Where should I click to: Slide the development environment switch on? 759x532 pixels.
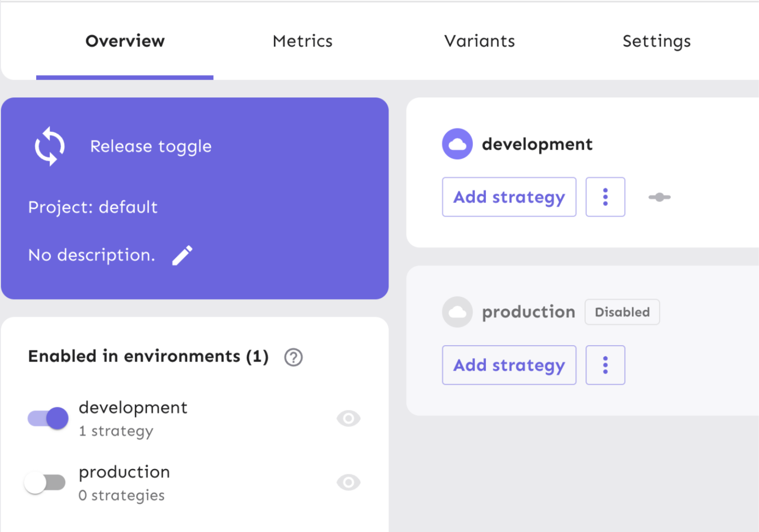[x=47, y=418]
